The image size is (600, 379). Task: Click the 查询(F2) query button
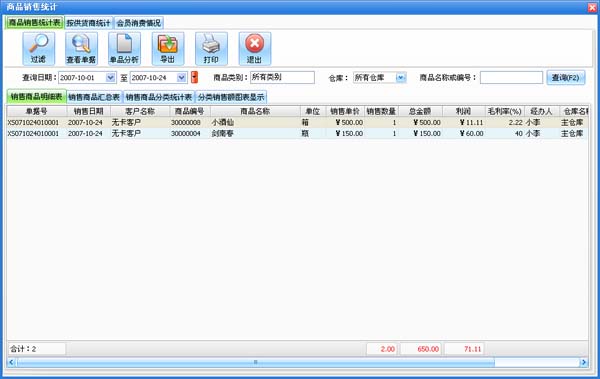coord(566,78)
